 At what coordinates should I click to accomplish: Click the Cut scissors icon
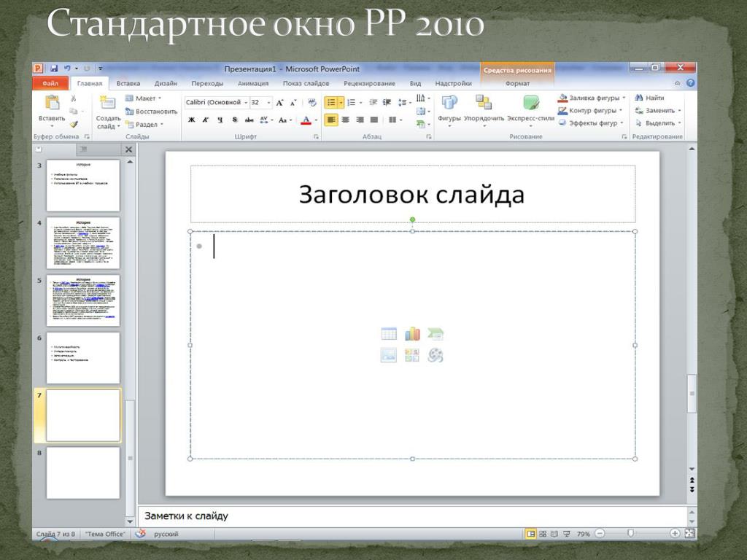tap(74, 98)
